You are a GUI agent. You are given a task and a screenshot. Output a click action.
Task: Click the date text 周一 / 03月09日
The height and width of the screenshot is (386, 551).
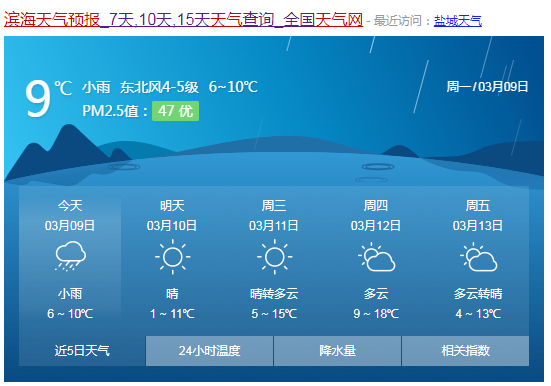[487, 86]
